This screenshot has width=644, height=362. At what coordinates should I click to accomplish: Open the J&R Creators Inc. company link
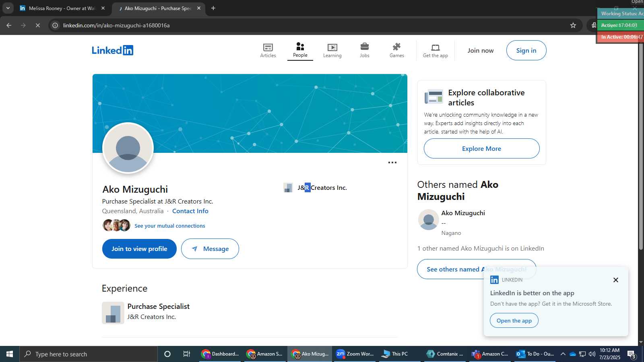[x=315, y=187]
